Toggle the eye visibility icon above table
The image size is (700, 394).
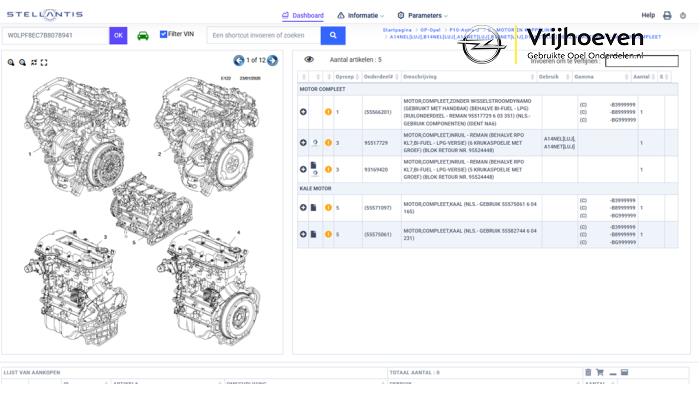tap(309, 59)
